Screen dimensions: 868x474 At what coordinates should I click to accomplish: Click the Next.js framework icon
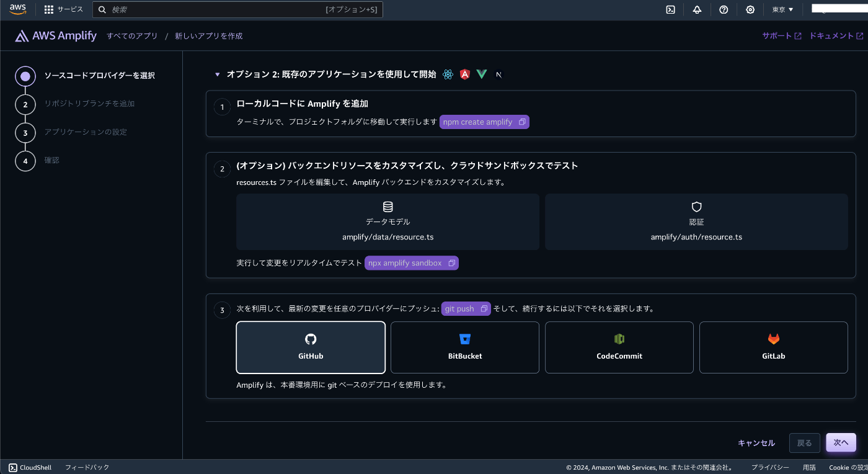point(498,74)
